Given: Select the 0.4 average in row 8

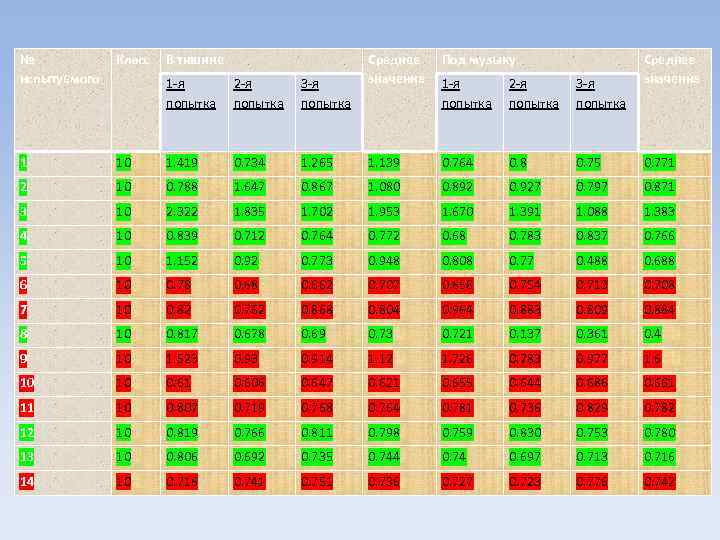Looking at the screenshot, I should pyautogui.click(x=652, y=334).
